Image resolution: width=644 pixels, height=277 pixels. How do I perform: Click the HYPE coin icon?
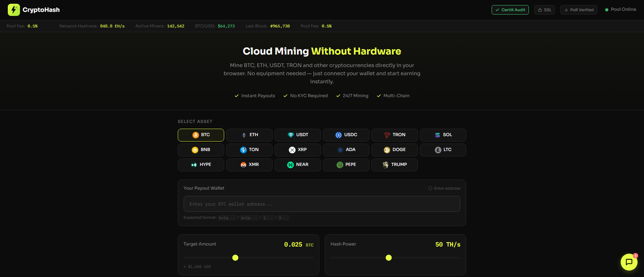194,165
